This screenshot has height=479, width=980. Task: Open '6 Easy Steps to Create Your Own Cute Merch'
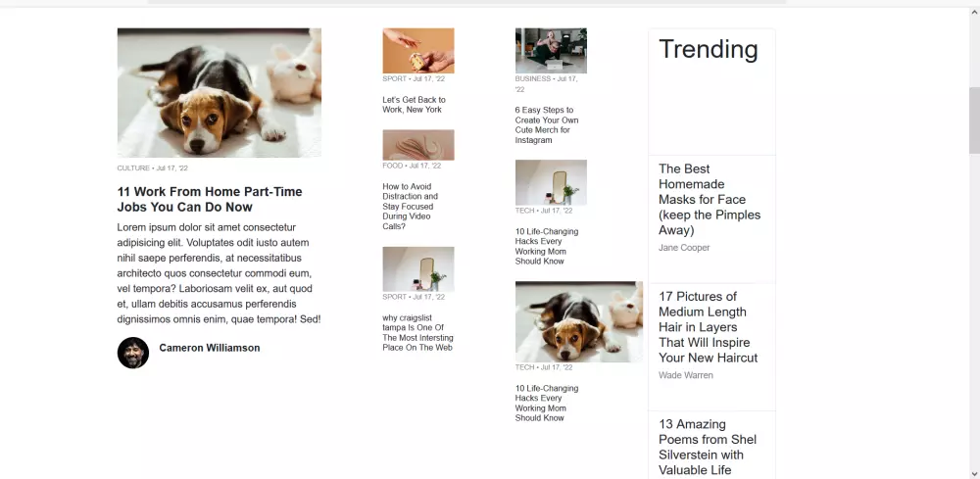[547, 125]
